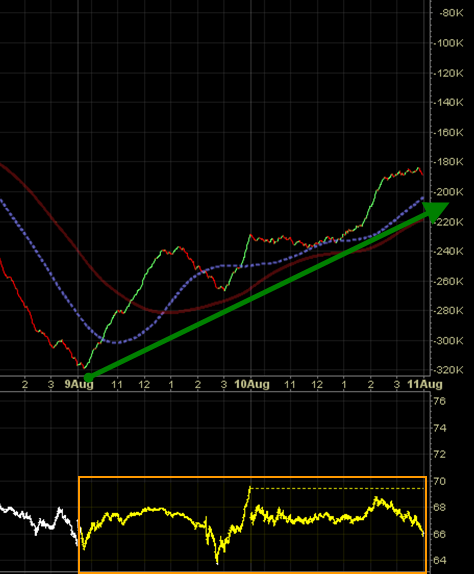
Task: Select the dark red smoothed average curve
Action: click(165, 312)
